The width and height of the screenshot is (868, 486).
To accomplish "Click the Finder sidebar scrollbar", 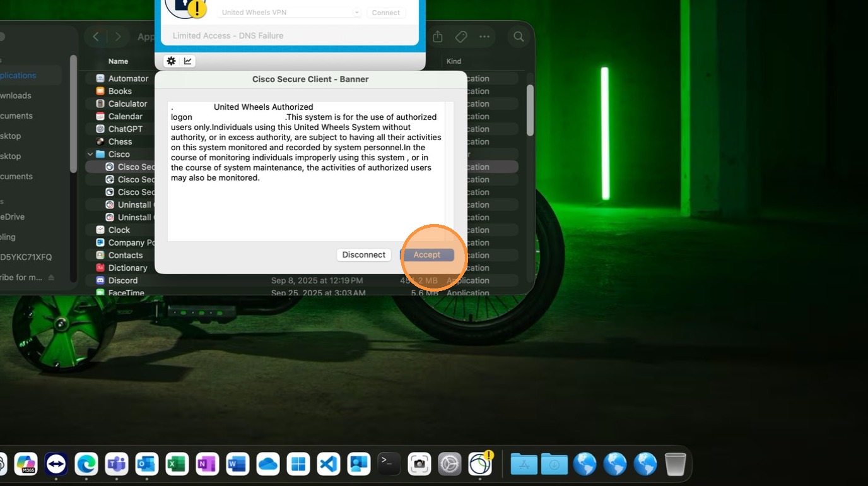I will pos(73,114).
